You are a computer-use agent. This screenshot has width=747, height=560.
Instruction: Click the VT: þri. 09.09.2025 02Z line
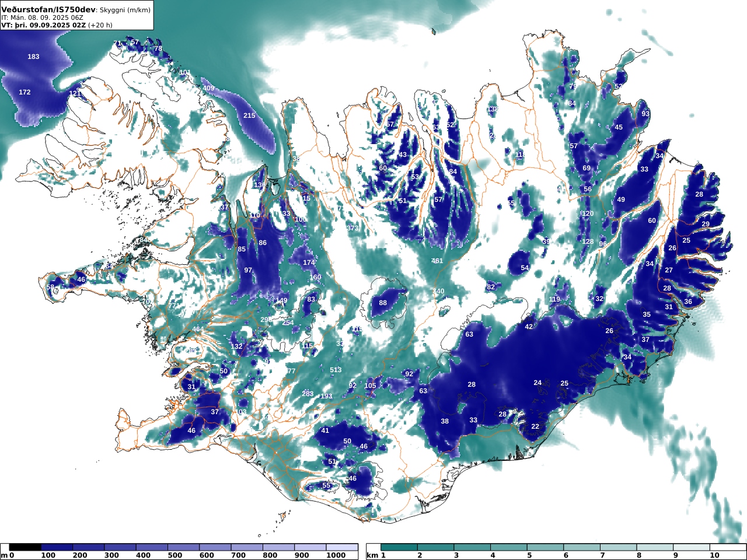[x=43, y=25]
